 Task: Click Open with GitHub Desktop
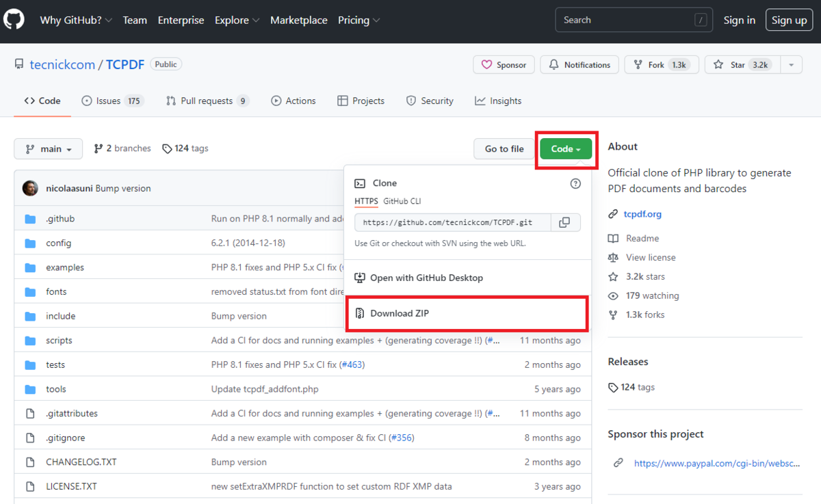click(467, 278)
